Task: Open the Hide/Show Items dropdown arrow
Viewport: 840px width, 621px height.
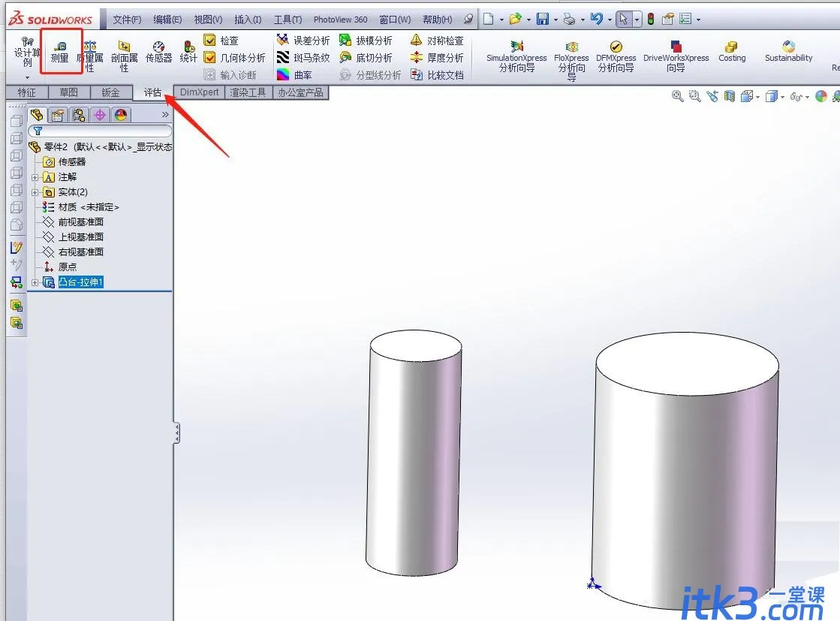Action: point(807,97)
